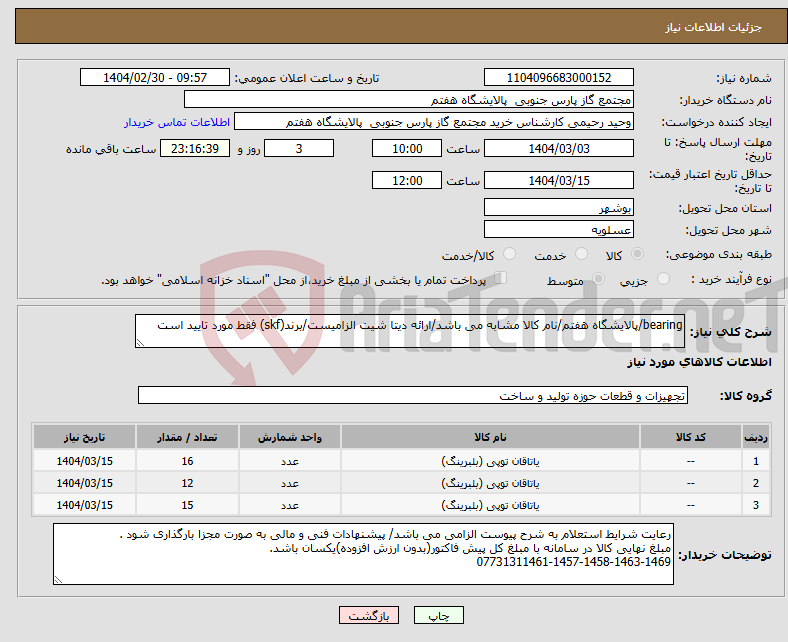Click the announcement date field 1404/02/30 - 09:57
Screen dimensions: 788x642
pos(155,77)
